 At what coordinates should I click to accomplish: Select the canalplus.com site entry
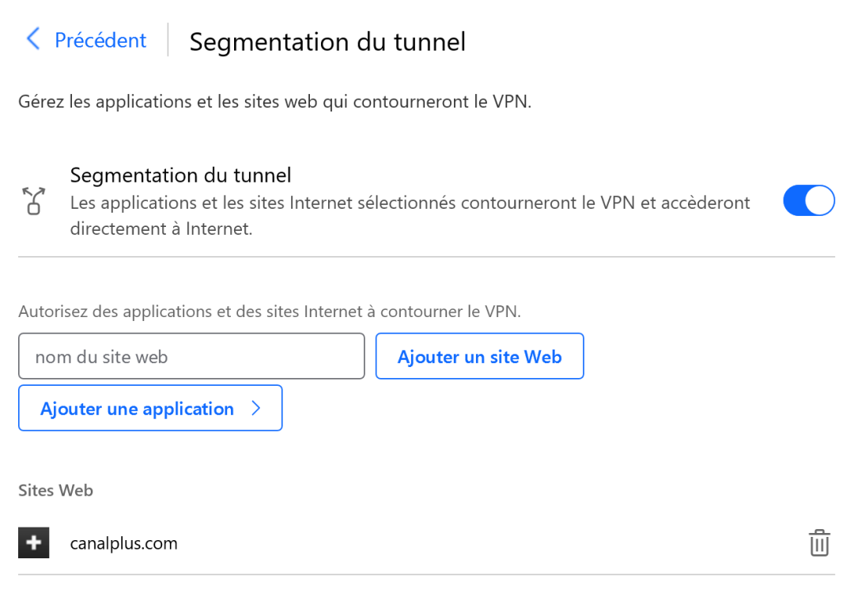[124, 544]
